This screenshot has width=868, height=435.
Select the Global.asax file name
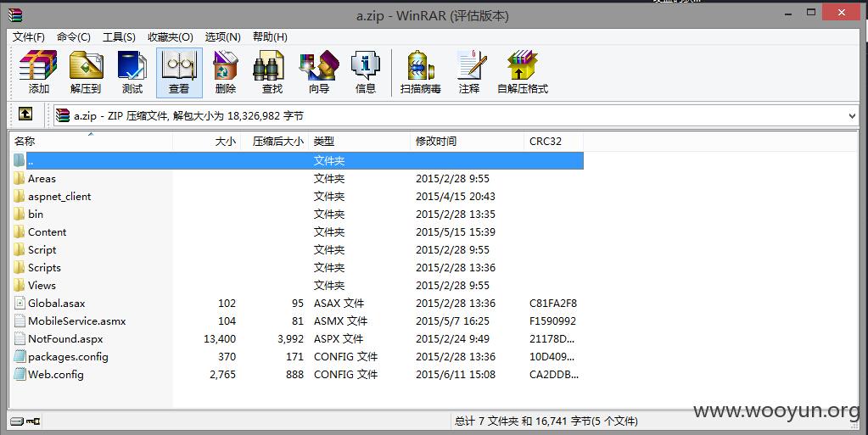(57, 304)
